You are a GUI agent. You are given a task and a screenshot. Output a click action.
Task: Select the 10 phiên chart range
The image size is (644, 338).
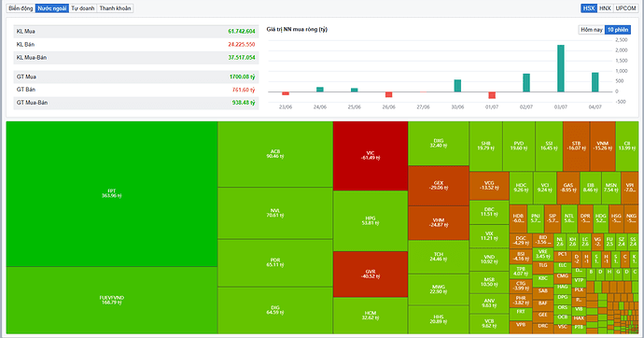(618, 30)
